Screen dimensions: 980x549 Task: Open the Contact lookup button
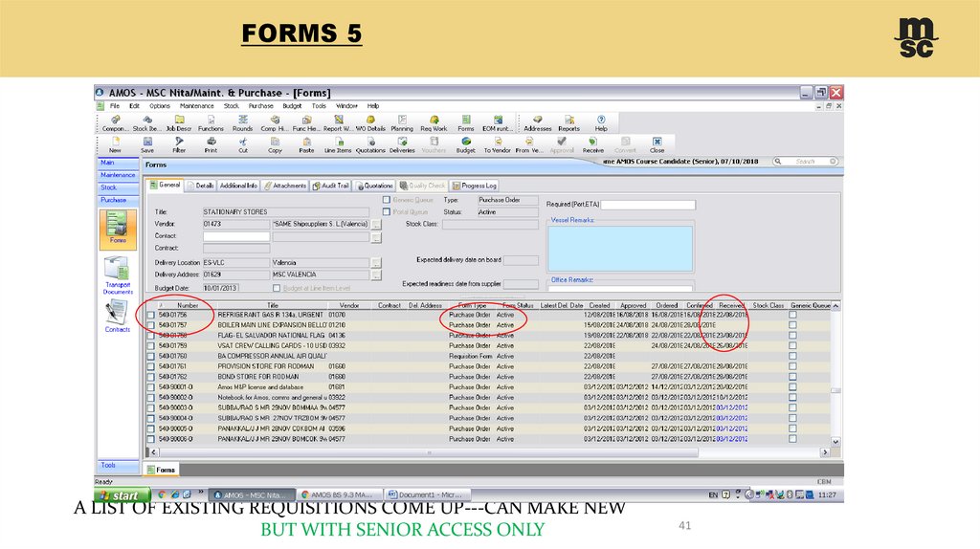tap(376, 237)
